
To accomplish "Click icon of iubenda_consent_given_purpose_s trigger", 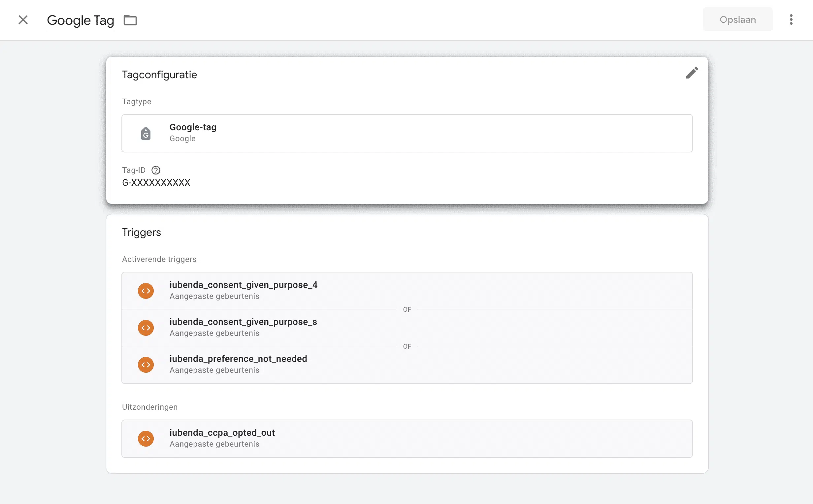I will 146,328.
